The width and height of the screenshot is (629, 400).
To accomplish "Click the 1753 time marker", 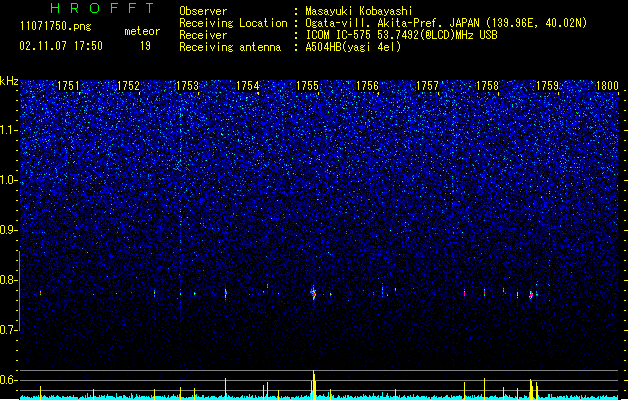I will (x=188, y=86).
